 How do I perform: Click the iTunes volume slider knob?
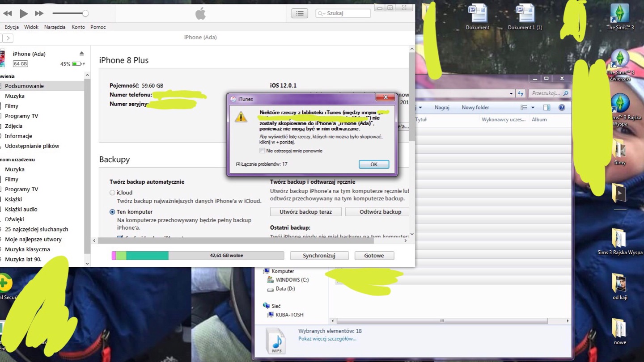(x=85, y=13)
